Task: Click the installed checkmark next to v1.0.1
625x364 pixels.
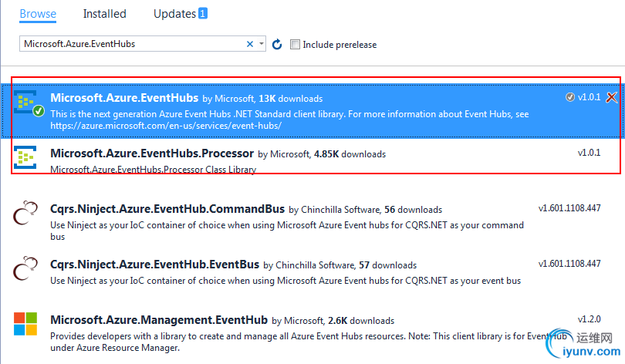Action: (x=570, y=97)
